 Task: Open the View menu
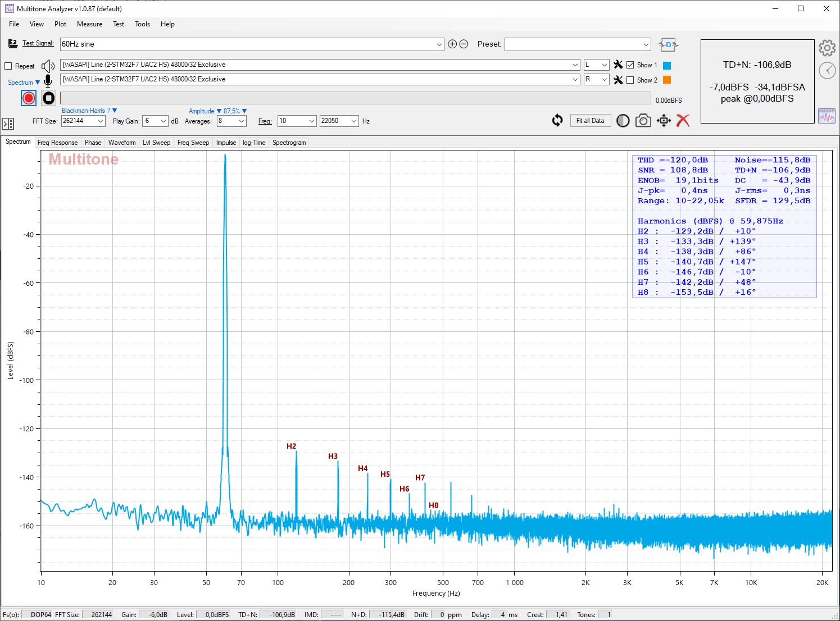click(x=37, y=24)
